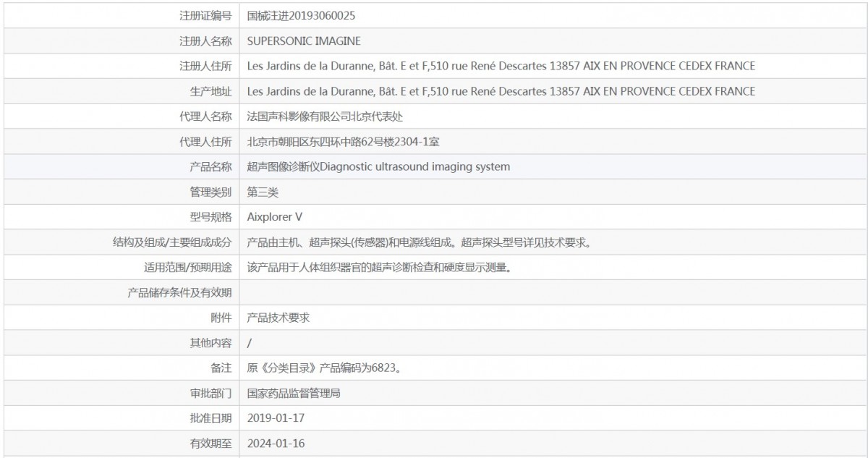This screenshot has height=458, width=868.
Task: Click the 注册证编号 label cell
Action: (x=122, y=15)
